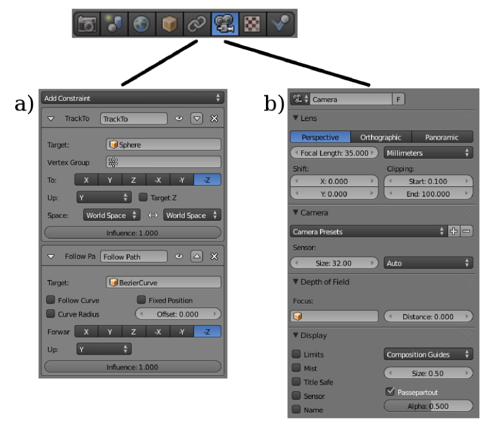Click the Camera name input field
Screen dimensions: 504x441
click(352, 99)
